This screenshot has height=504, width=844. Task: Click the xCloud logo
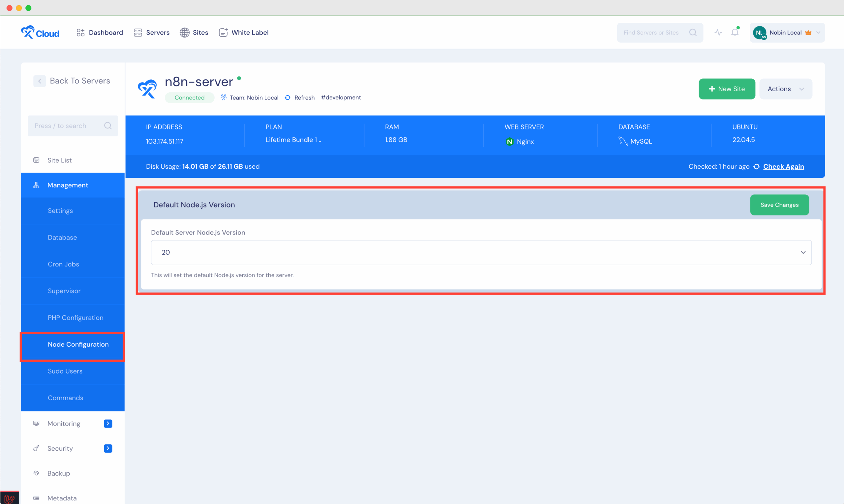point(40,32)
